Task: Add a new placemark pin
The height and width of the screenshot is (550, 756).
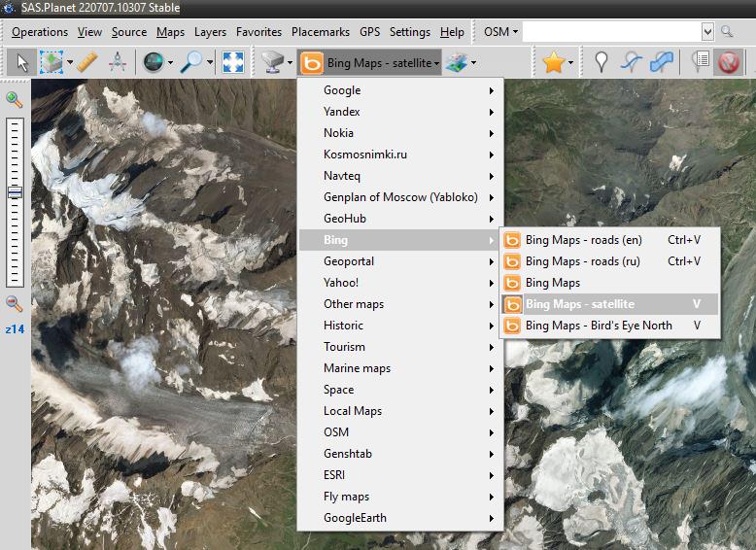Action: click(601, 62)
